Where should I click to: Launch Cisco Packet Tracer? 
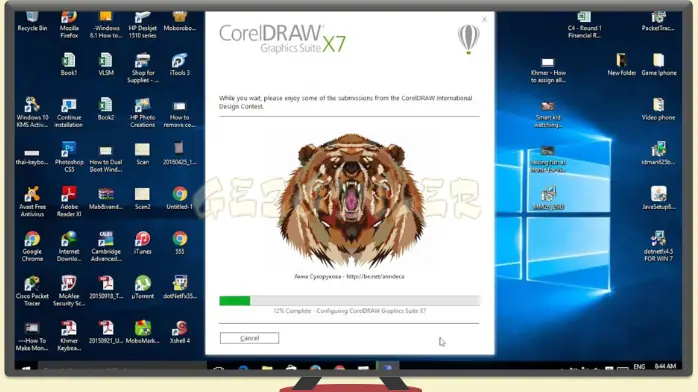(32, 291)
